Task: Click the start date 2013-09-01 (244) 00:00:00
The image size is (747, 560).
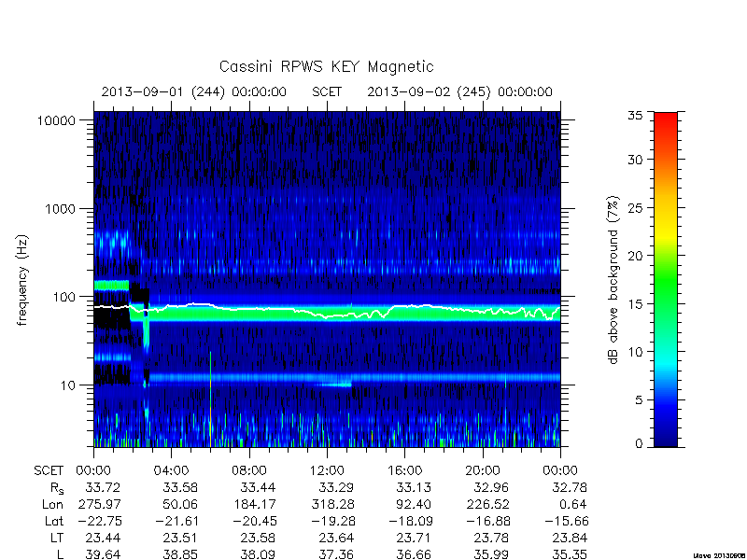Action: (x=194, y=91)
